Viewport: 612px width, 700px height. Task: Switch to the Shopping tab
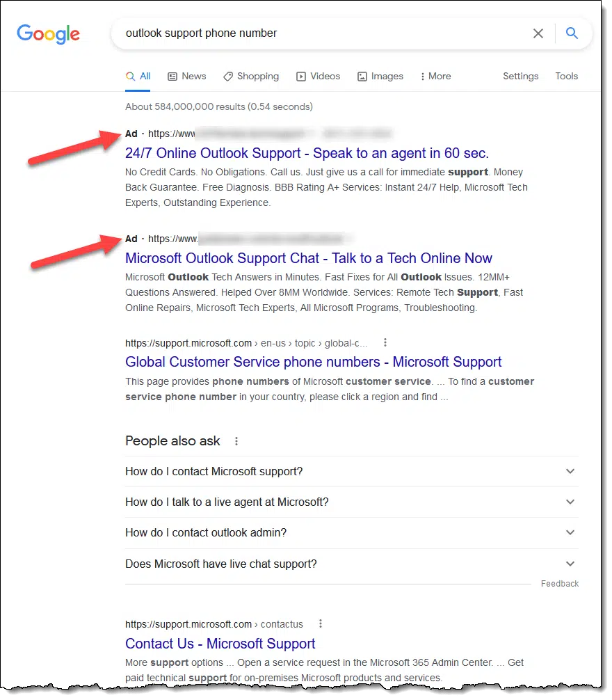pos(251,77)
